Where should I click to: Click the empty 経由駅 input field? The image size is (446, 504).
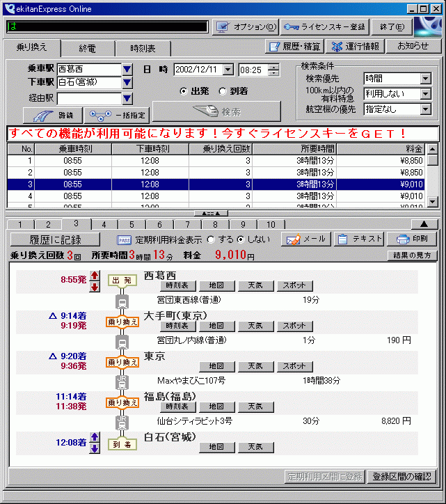89,99
